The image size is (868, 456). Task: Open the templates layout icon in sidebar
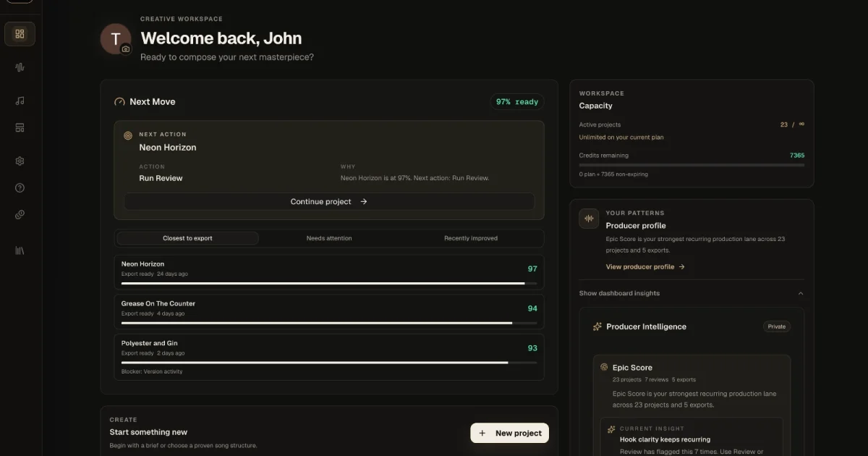[20, 127]
